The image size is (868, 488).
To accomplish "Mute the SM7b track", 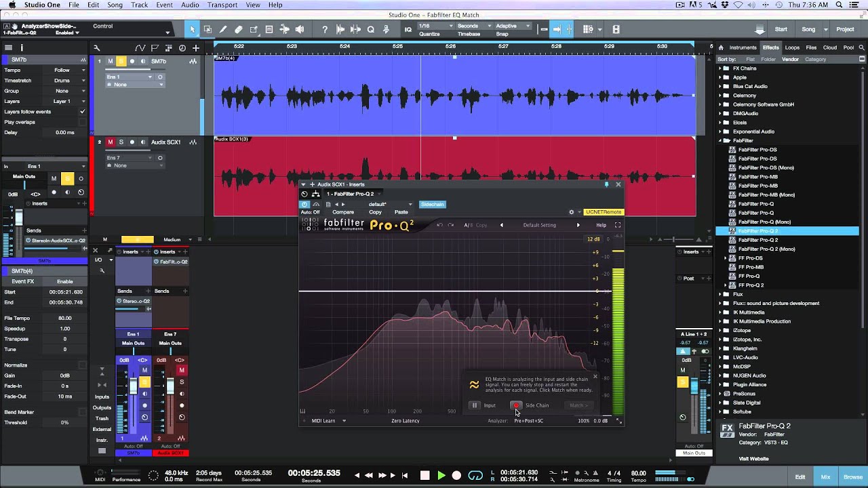I will (x=111, y=61).
